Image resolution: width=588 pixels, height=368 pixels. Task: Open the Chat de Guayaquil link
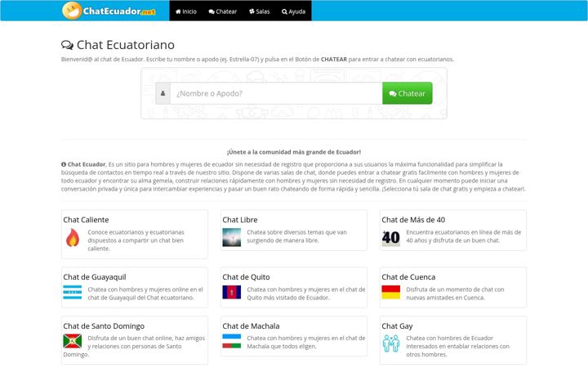pyautogui.click(x=95, y=277)
